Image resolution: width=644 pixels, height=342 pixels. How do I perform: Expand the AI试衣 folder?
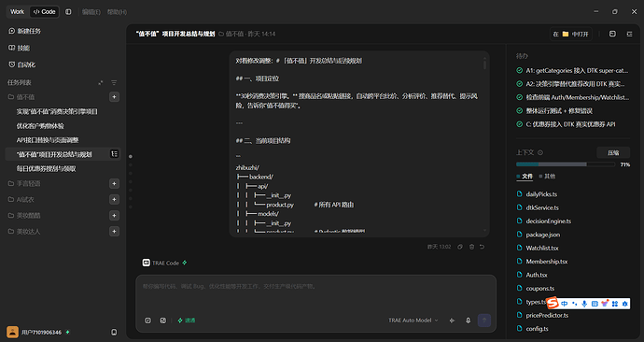pyautogui.click(x=21, y=199)
